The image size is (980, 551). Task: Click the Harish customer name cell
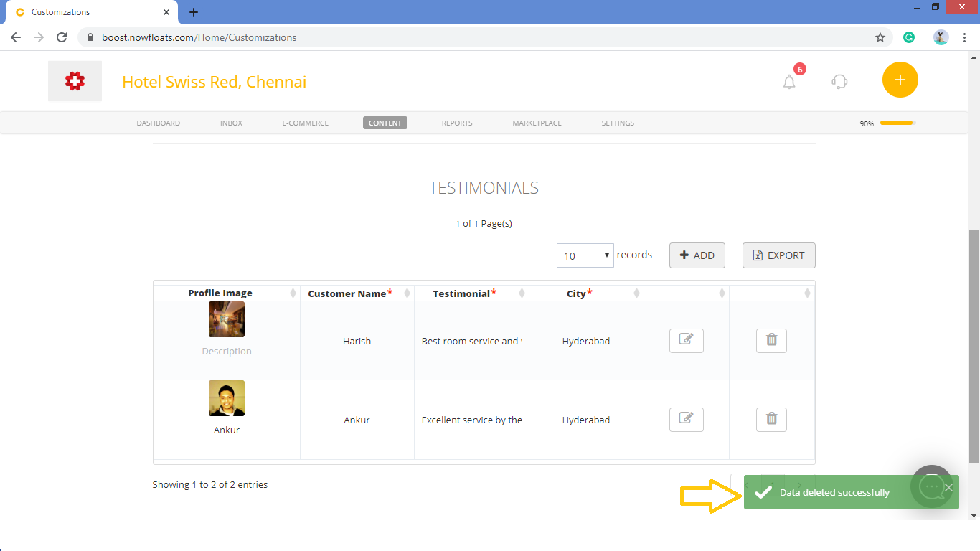pos(357,341)
